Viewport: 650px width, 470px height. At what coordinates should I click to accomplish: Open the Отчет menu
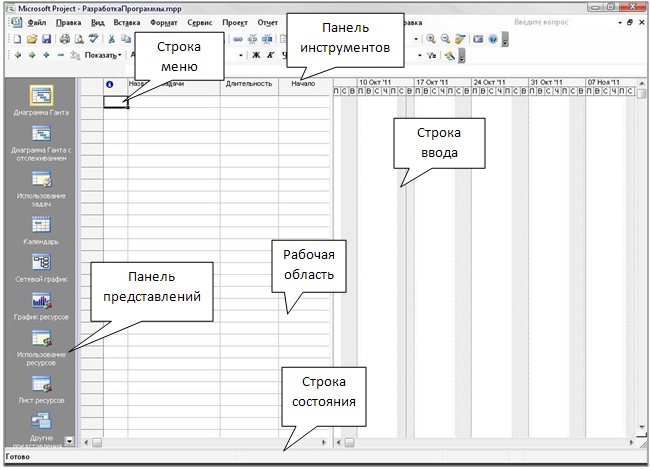(x=268, y=22)
